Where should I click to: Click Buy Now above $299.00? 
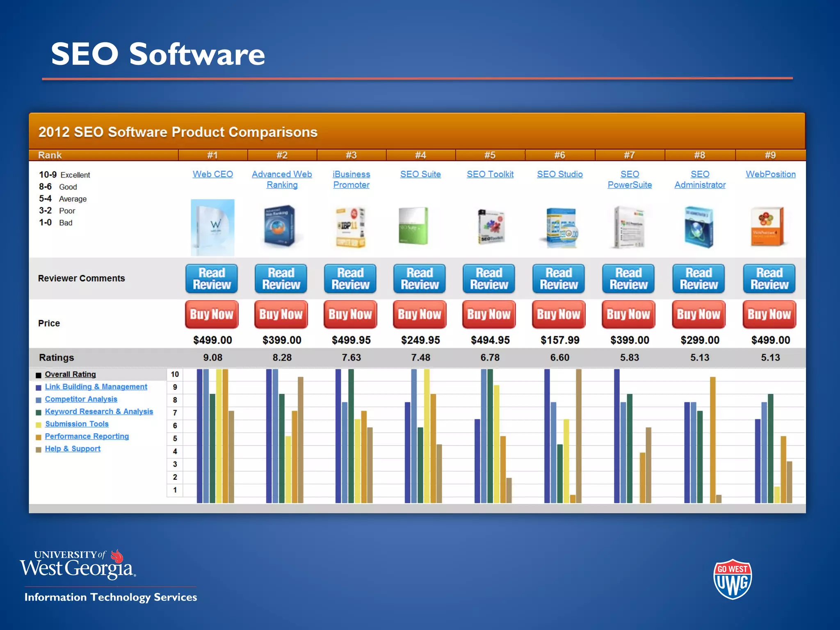698,315
